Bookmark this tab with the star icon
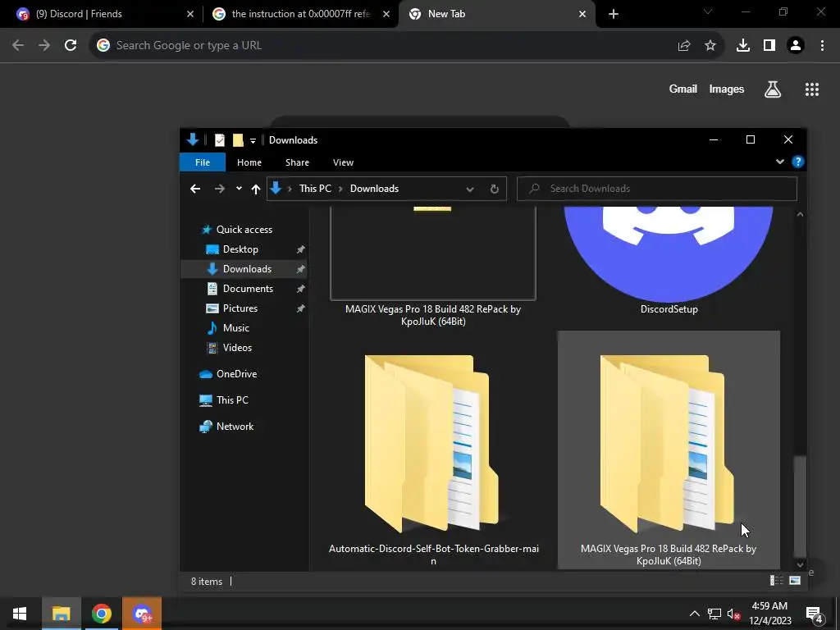Viewport: 840px width, 630px height. click(x=710, y=46)
